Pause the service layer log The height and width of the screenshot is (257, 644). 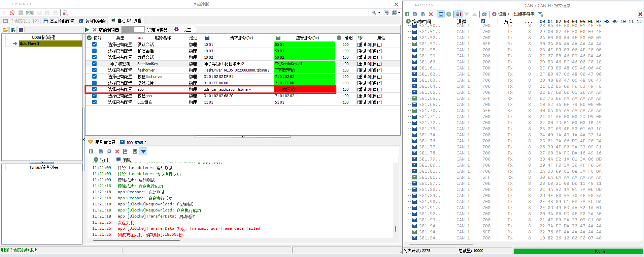coord(91,151)
